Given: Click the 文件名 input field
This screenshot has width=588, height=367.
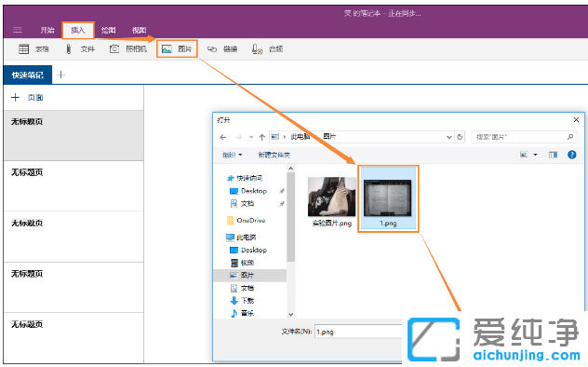Looking at the screenshot, I should tap(358, 332).
